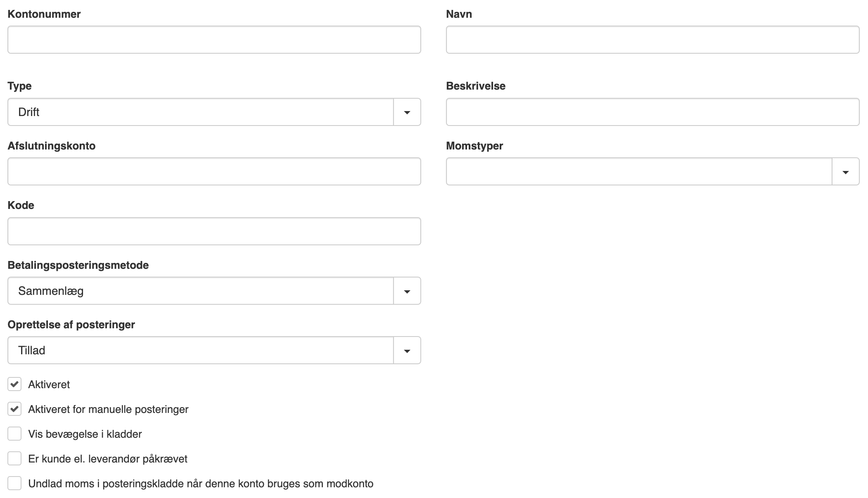The image size is (868, 498).
Task: Open the Oprettelse af posteringer dropdown arrow
Action: [x=407, y=350]
